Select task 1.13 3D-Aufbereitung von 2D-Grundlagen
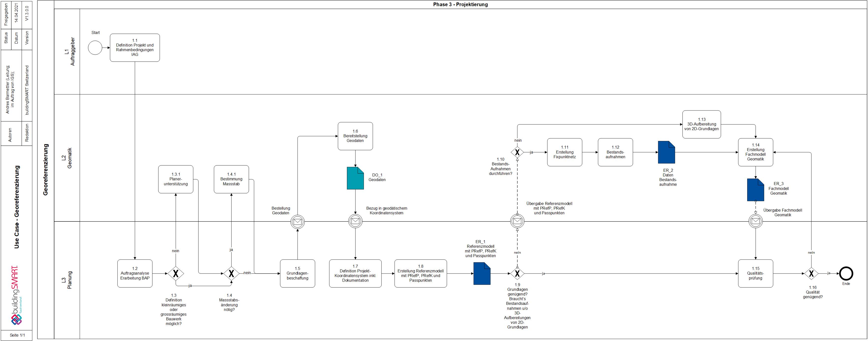This screenshot has height=341, width=868. tap(701, 124)
